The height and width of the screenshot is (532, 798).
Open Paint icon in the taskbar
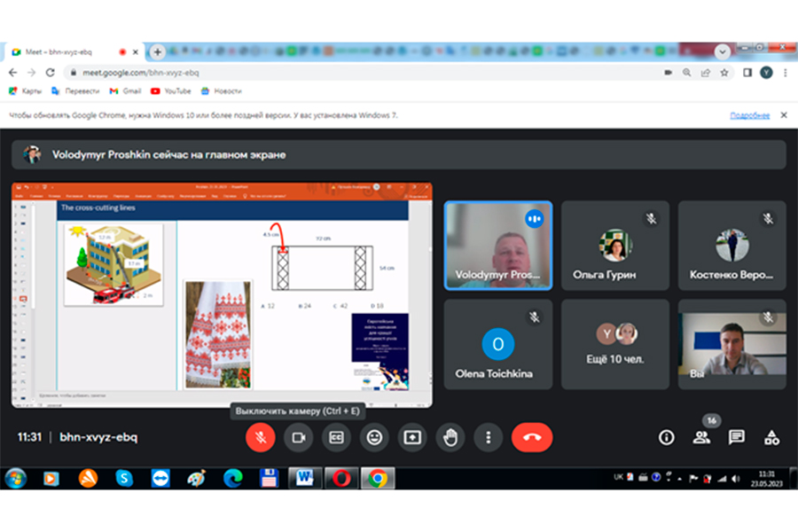197,479
